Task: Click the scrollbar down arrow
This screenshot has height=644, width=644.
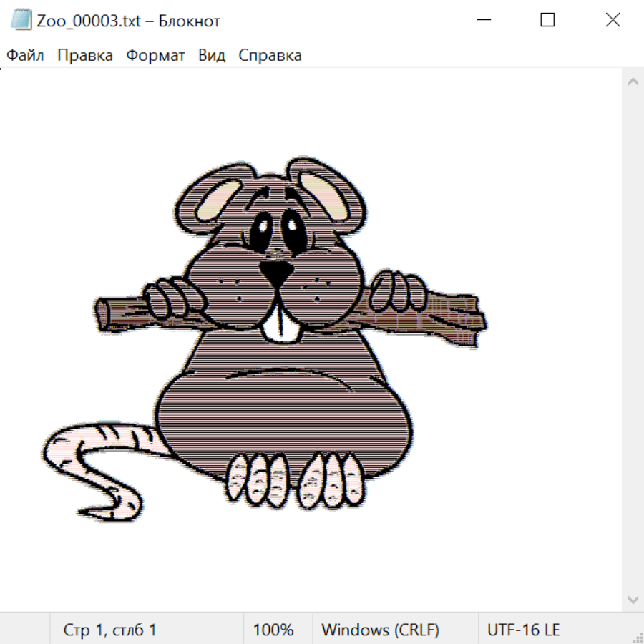Action: tap(633, 599)
